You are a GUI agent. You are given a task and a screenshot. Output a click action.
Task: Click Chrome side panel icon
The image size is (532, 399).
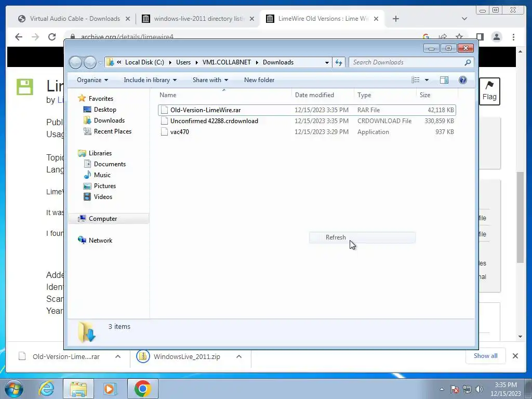(480, 37)
